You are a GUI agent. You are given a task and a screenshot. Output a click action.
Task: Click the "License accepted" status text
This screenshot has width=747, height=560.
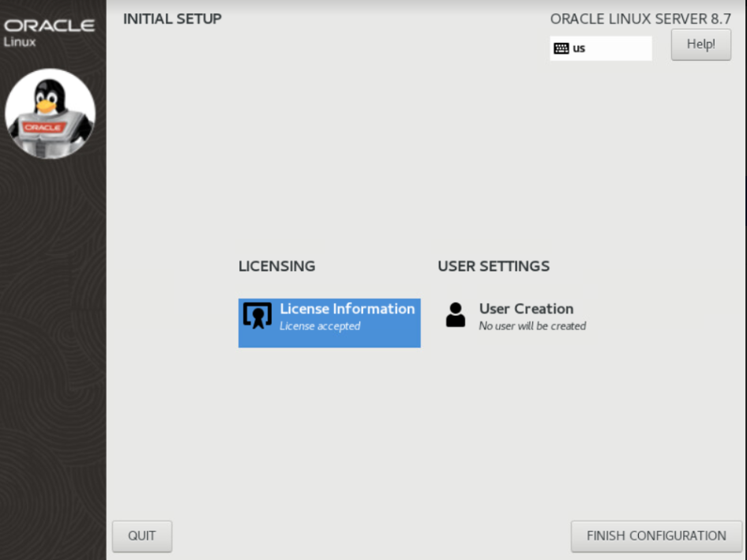coord(320,326)
